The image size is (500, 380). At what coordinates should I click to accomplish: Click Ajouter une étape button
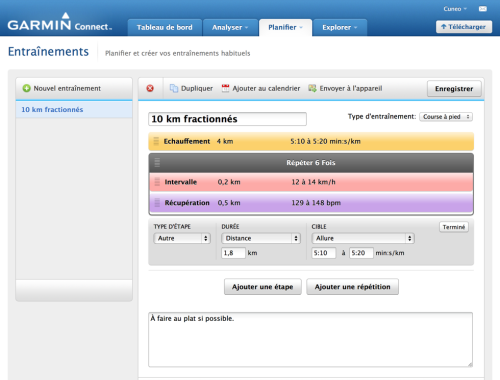pos(263,287)
